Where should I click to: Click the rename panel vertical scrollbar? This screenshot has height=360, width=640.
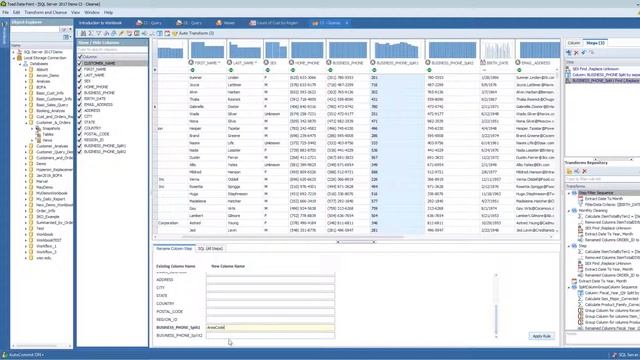[x=496, y=306]
